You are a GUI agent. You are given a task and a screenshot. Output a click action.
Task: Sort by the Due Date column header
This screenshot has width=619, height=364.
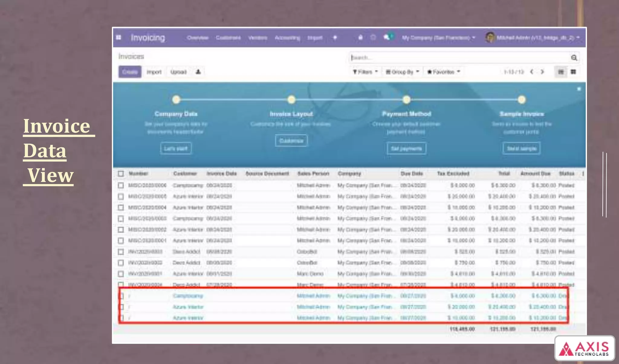(412, 173)
